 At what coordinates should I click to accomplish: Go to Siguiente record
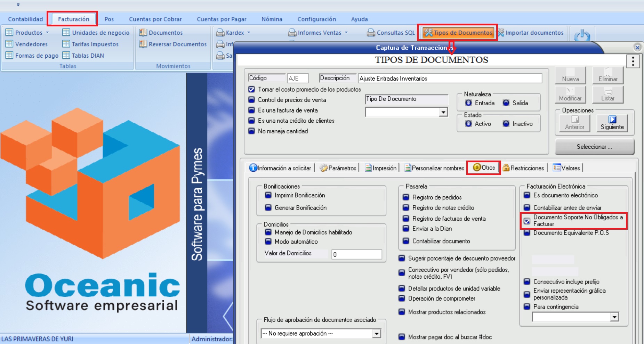612,123
